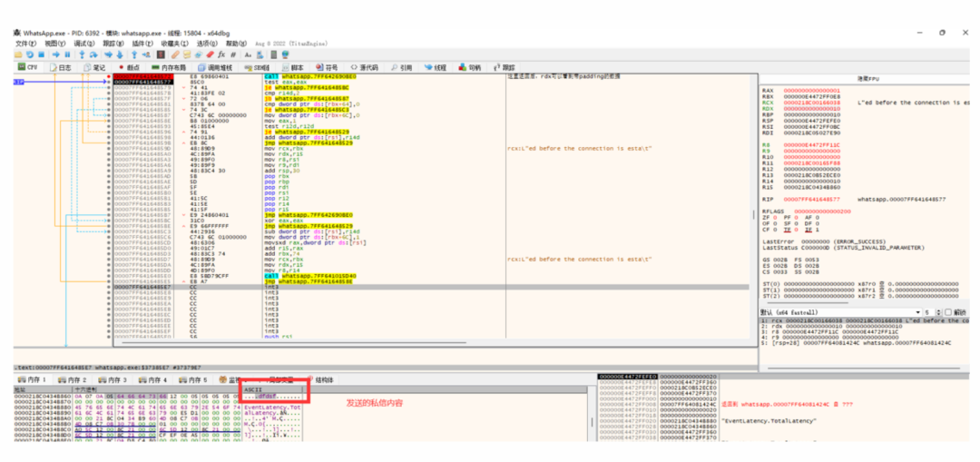Click the Step Over toolbar icon
Image resolution: width=980 pixels, height=462 pixels.
click(x=93, y=54)
